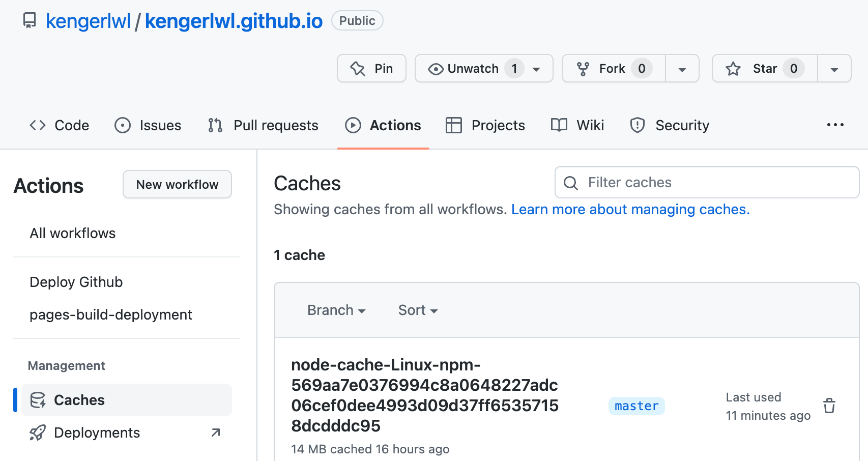Click the '14 MB cached 16 hours ago' text
Screen dimensions: 868x461
pyautogui.click(x=370, y=449)
